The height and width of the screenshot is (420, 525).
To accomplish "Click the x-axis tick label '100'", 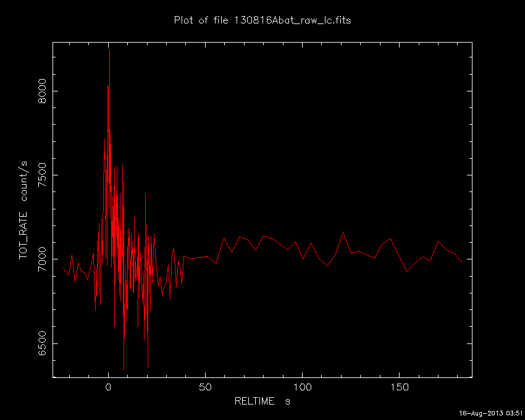I will [x=303, y=387].
